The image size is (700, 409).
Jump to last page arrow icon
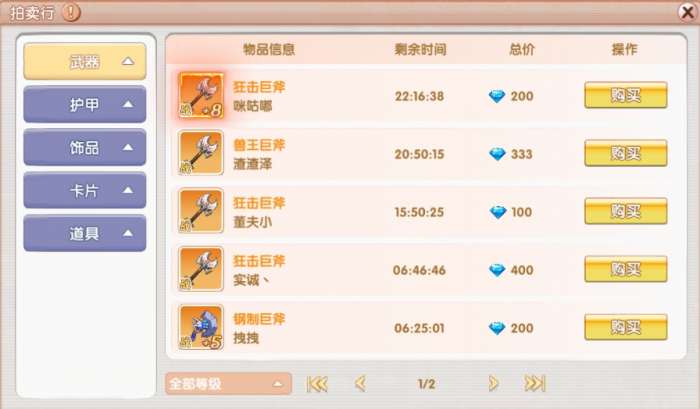click(x=535, y=384)
